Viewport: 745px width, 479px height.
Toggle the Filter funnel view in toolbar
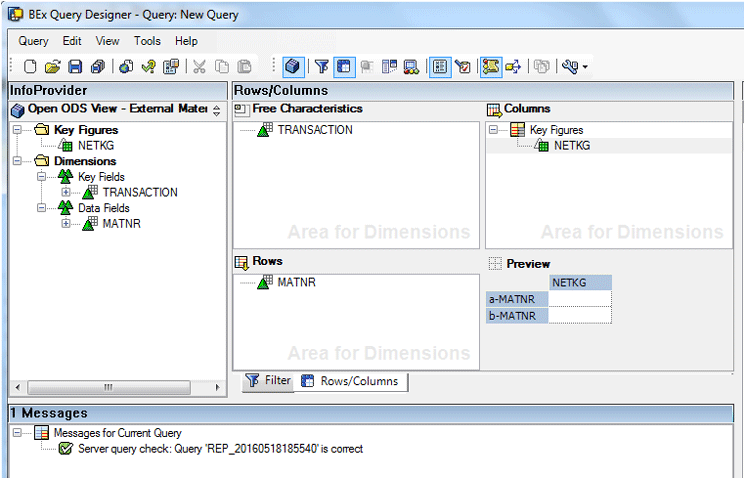(322, 67)
